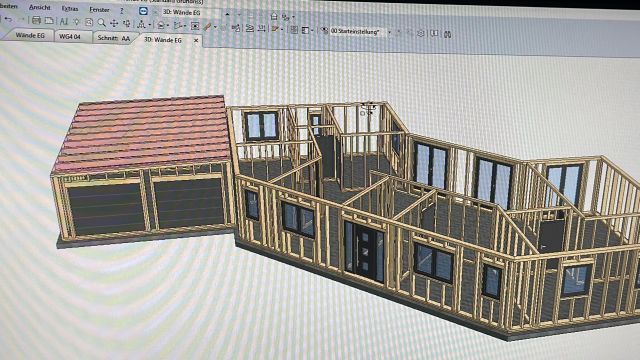Click the dimension measurement icon

click(262, 28)
